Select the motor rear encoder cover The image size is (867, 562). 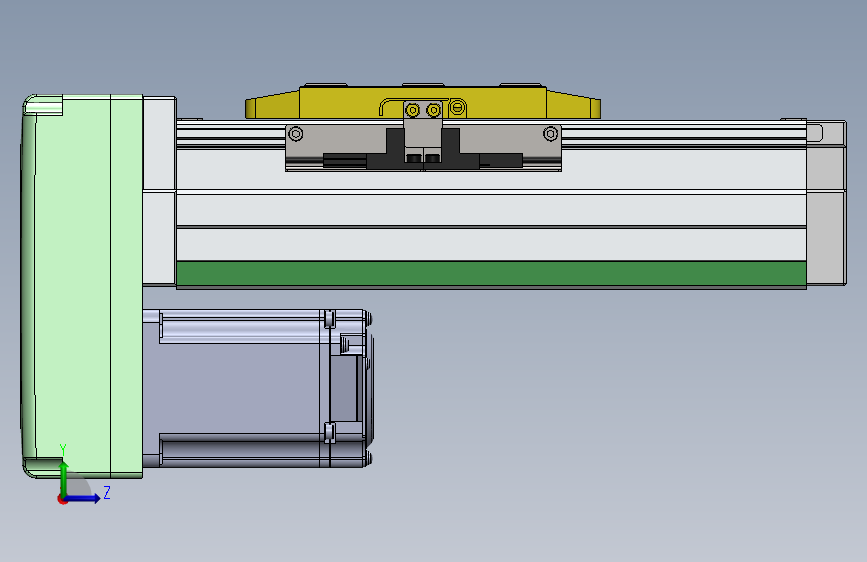click(351, 388)
